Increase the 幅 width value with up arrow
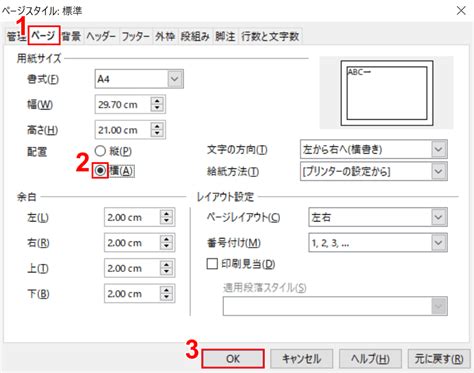 157,100
